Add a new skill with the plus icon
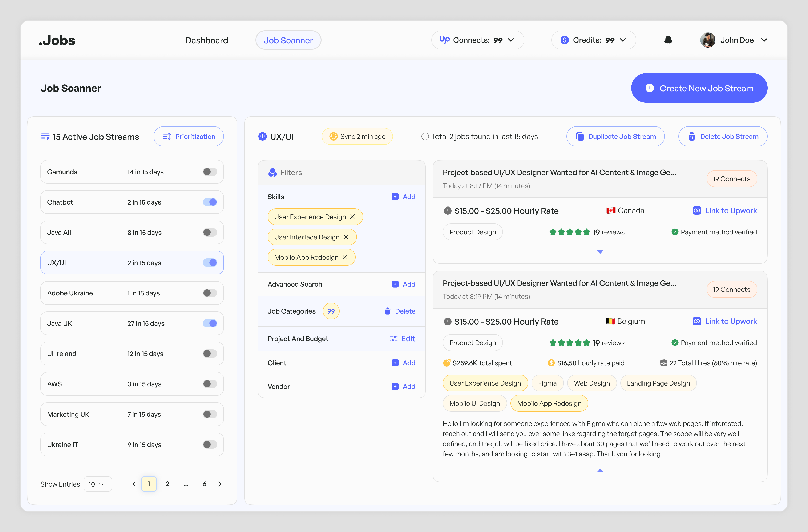 [x=395, y=197]
